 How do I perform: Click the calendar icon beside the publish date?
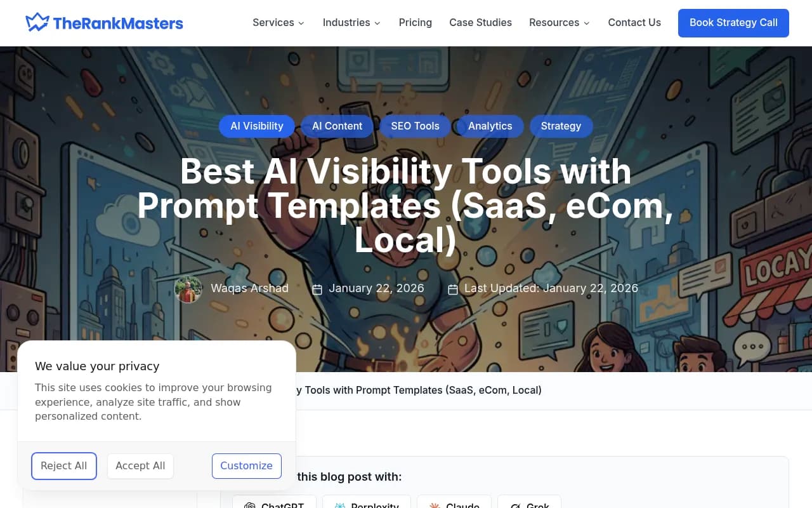tap(317, 290)
